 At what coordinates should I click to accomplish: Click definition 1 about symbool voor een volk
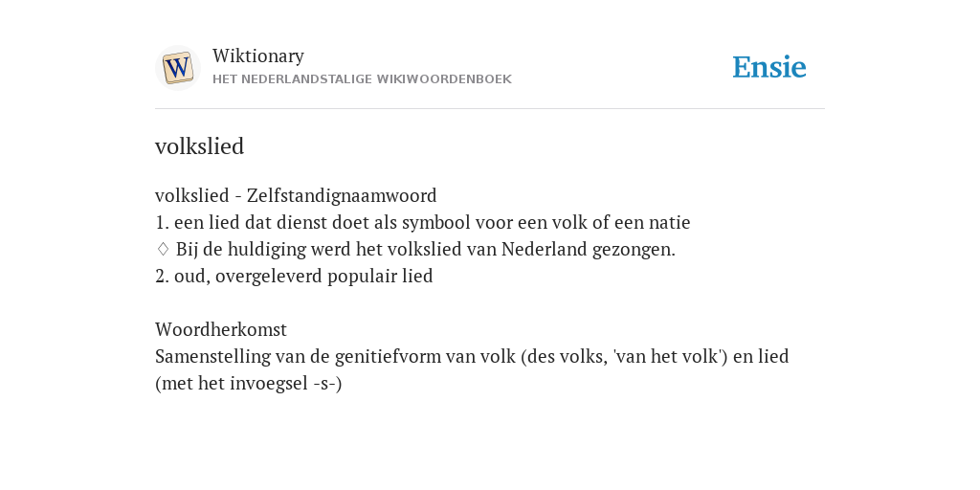point(422,222)
